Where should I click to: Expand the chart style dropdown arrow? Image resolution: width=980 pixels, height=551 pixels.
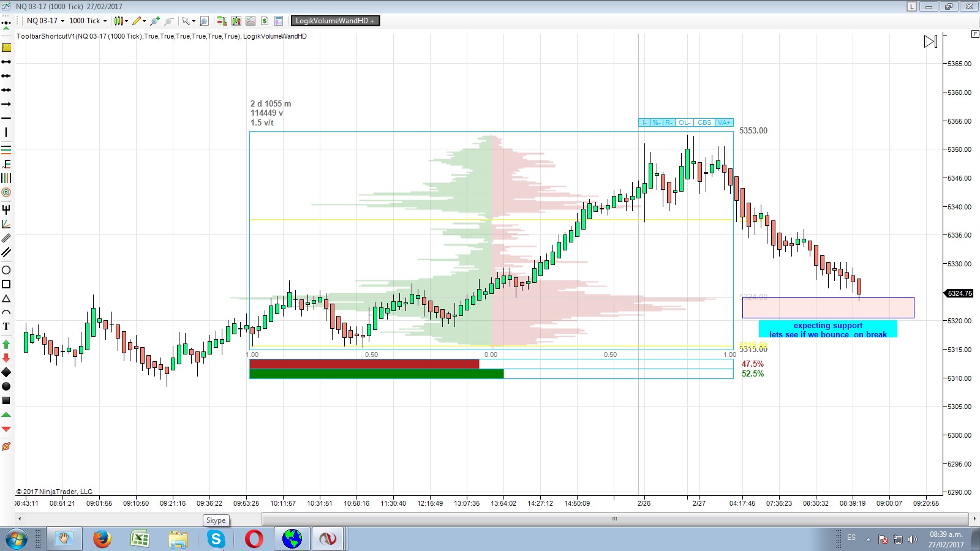point(126,21)
